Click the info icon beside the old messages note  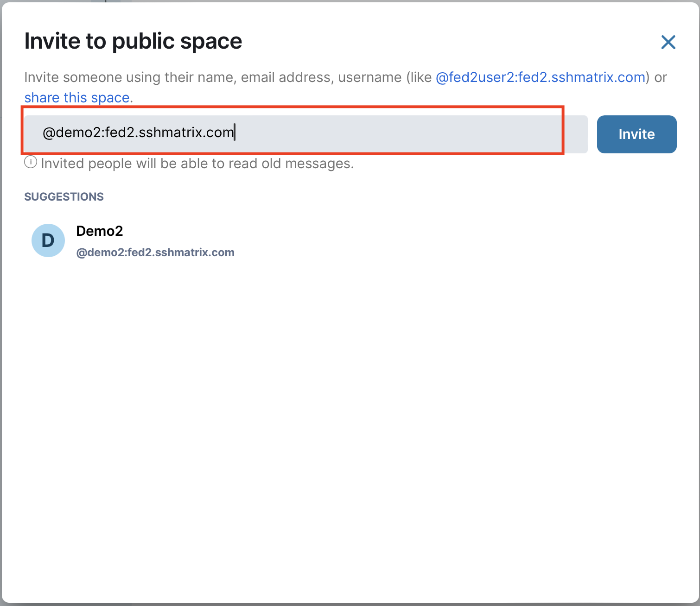point(31,163)
